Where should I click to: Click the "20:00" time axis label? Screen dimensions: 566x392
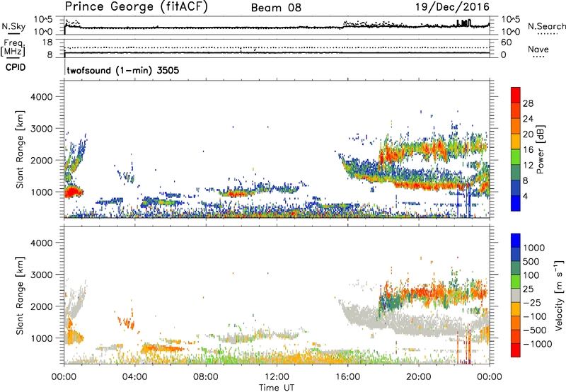(x=418, y=377)
